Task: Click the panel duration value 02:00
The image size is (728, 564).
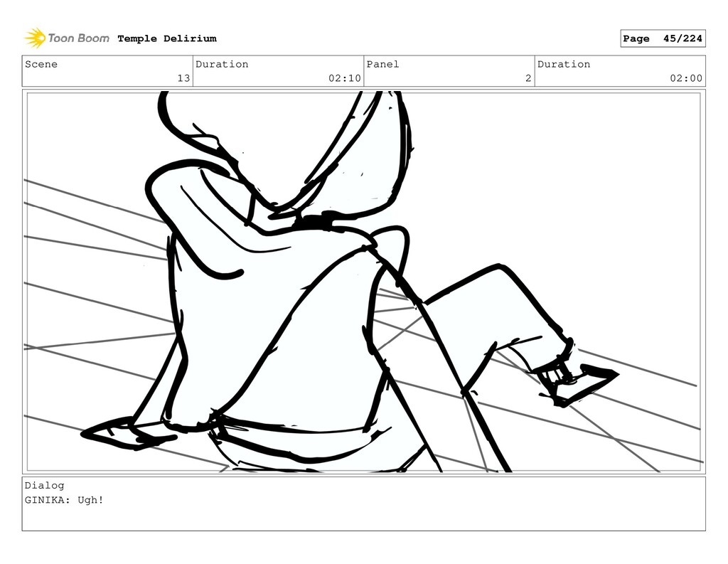Action: tap(686, 78)
